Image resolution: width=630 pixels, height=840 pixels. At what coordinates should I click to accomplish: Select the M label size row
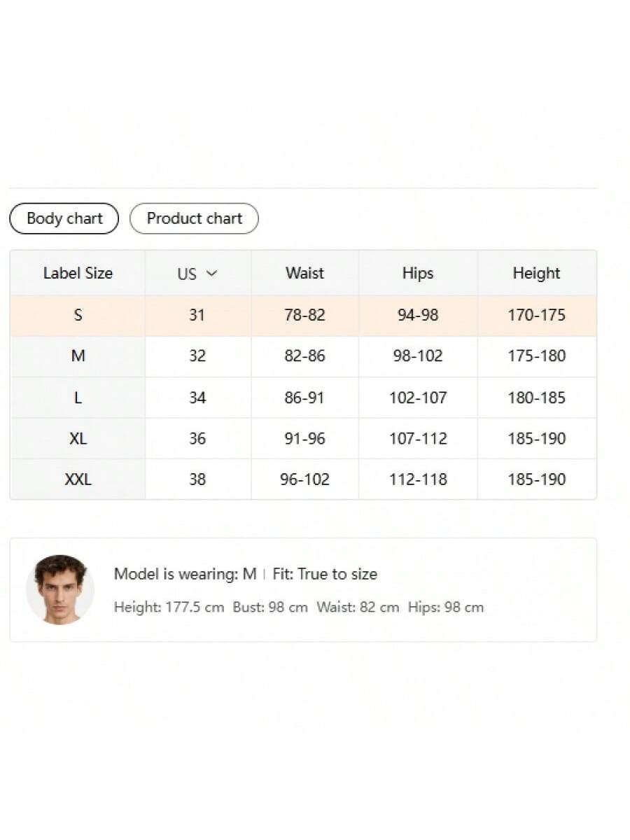tap(78, 356)
